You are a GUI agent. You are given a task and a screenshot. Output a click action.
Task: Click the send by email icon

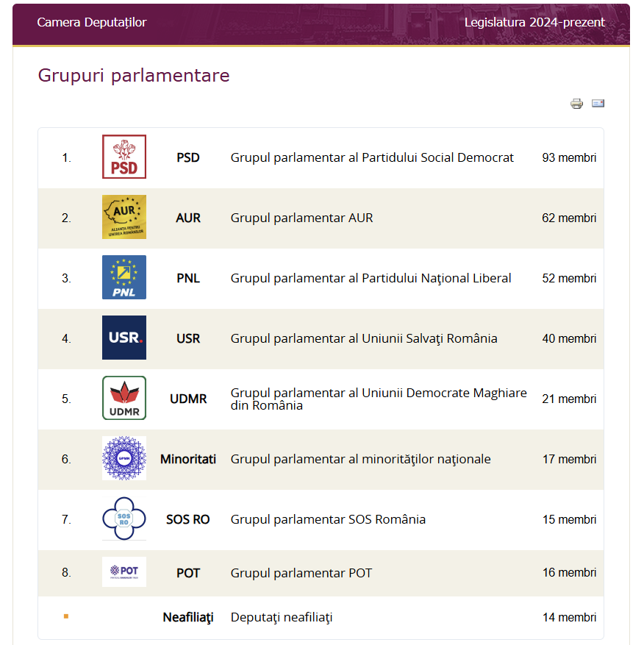598,103
